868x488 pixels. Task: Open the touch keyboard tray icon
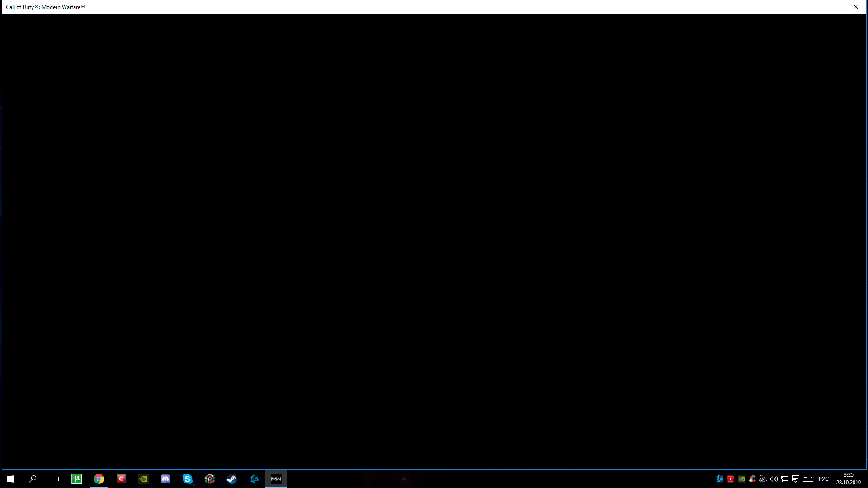[x=808, y=479]
